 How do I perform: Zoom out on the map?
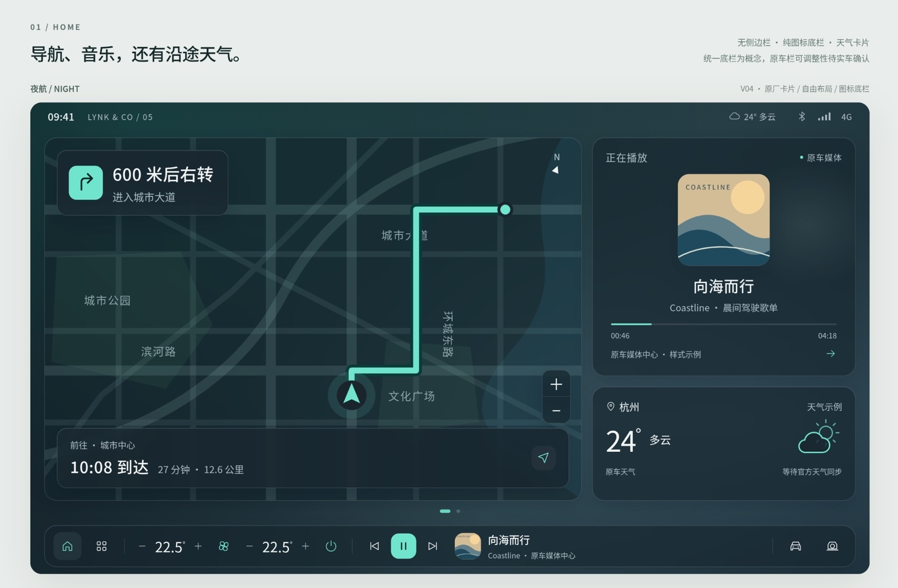point(556,411)
